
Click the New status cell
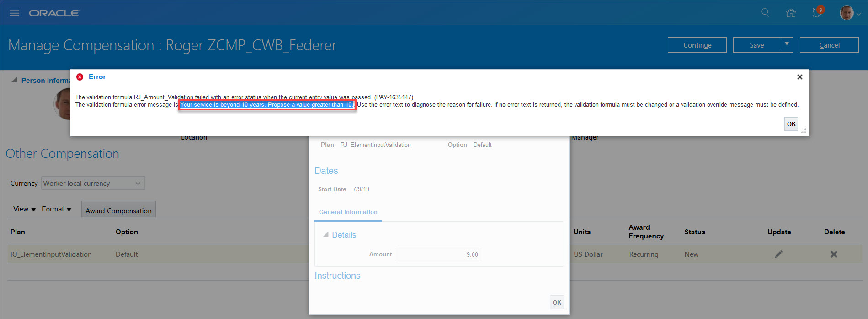coord(691,254)
